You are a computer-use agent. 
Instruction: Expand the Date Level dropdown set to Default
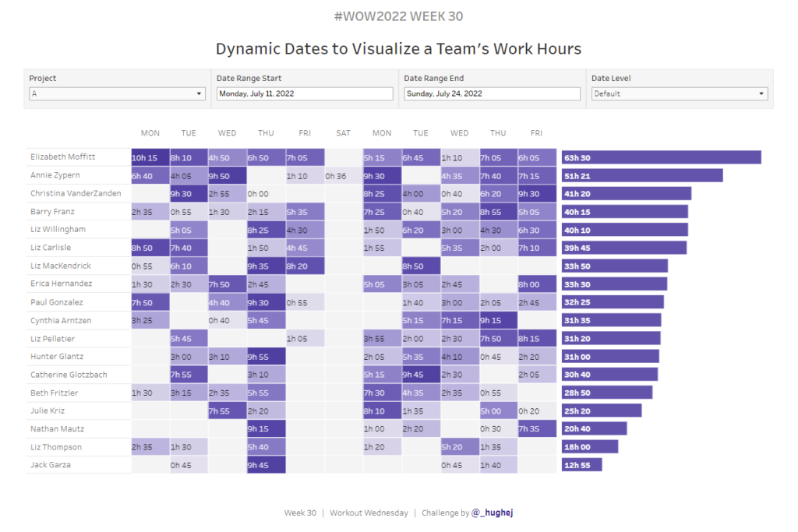tap(679, 93)
